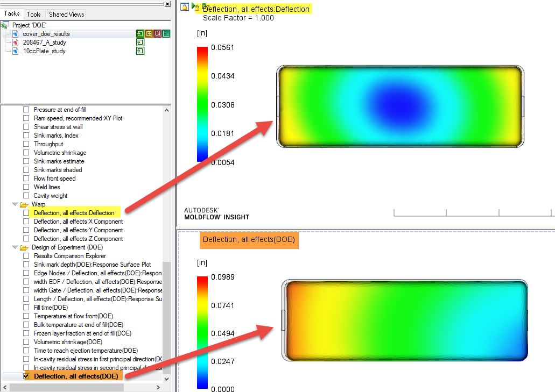
Task: Select the lock icon in the upper viewport toolbar
Action: pos(185,7)
